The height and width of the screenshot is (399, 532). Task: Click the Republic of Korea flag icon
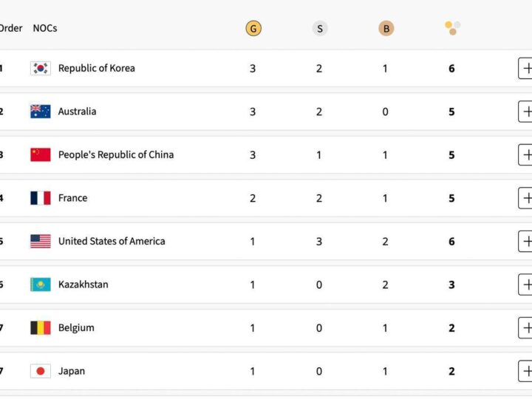point(41,69)
